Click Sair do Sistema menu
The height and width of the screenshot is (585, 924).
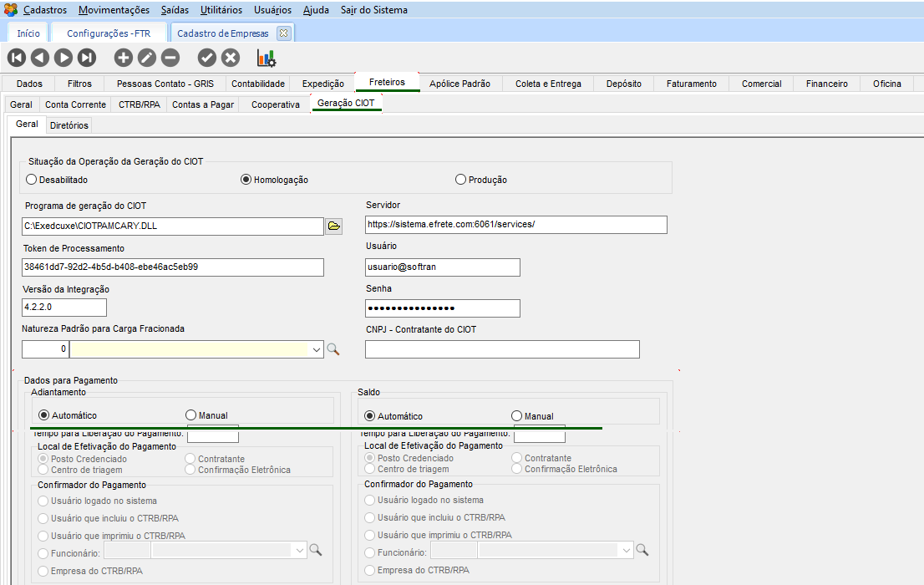374,10
